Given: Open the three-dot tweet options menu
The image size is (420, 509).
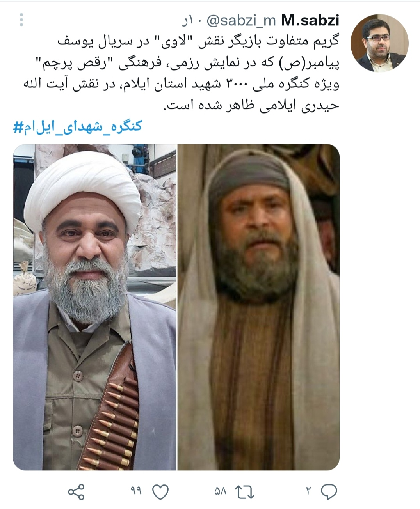Looking at the screenshot, I should [21, 20].
